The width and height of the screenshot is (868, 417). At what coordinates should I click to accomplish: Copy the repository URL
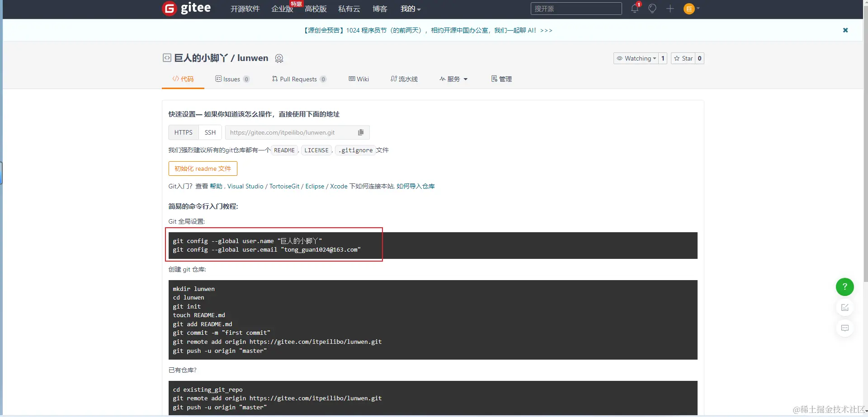(361, 132)
